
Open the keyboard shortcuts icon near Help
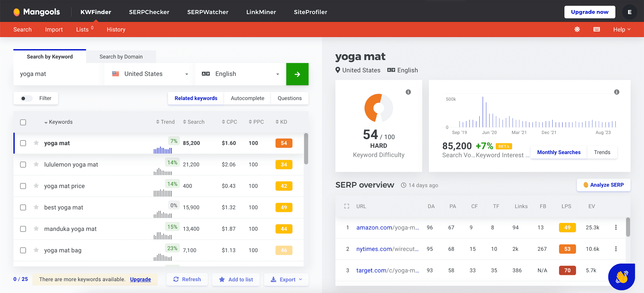pyautogui.click(x=597, y=29)
